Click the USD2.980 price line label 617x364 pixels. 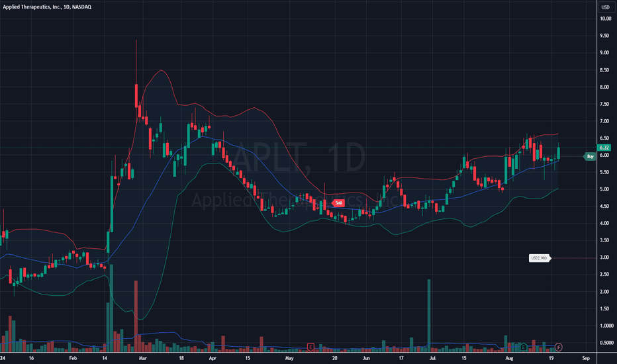[540, 258]
